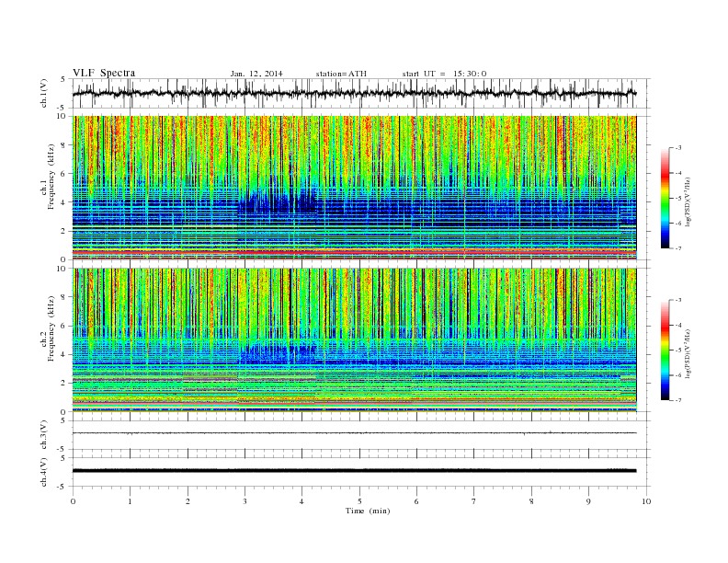Click the ch.1 color bar's "log(PSD)(V²/Hz)" label

click(x=688, y=201)
